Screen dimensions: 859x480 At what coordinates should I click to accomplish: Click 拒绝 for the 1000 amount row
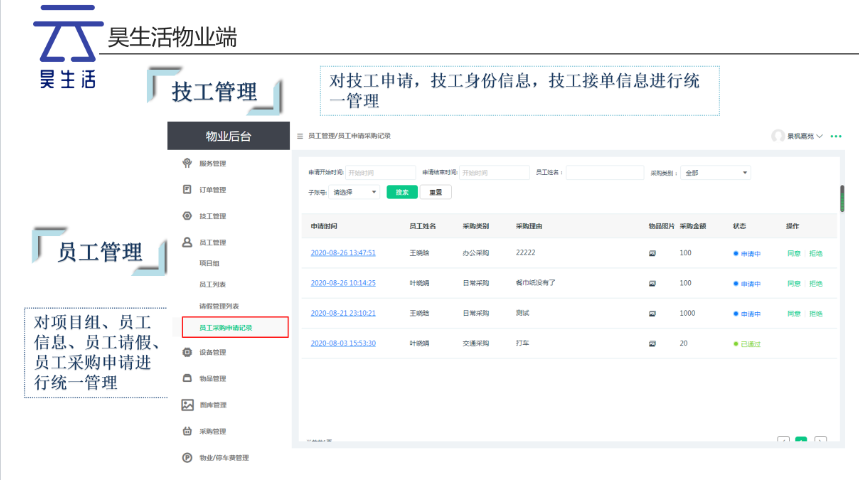point(816,313)
